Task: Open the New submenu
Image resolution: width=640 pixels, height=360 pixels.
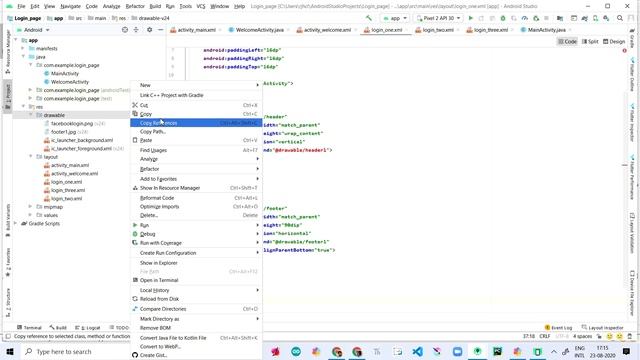Action: [196, 85]
